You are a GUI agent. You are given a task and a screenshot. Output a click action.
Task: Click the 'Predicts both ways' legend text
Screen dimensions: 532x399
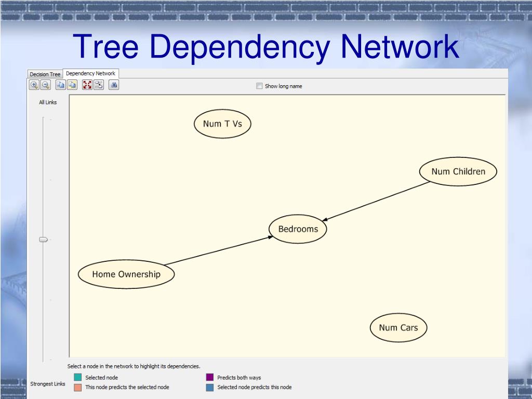point(239,378)
